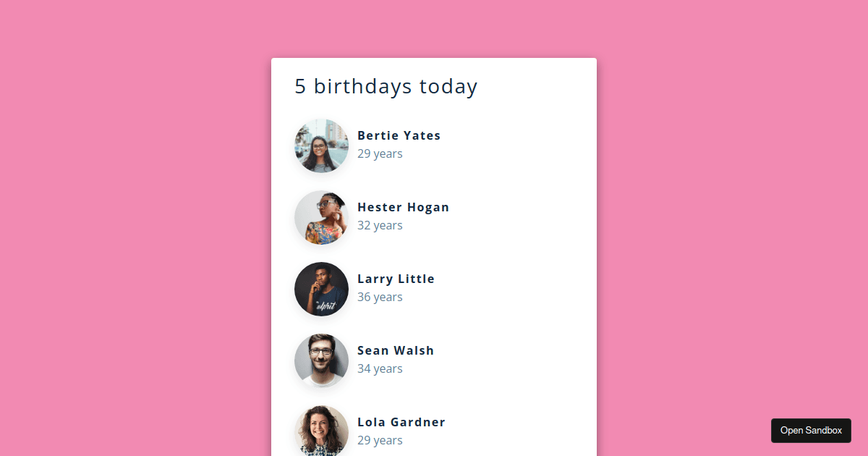
Task: Click the '36 years' label under Larry Little
Action: click(380, 297)
